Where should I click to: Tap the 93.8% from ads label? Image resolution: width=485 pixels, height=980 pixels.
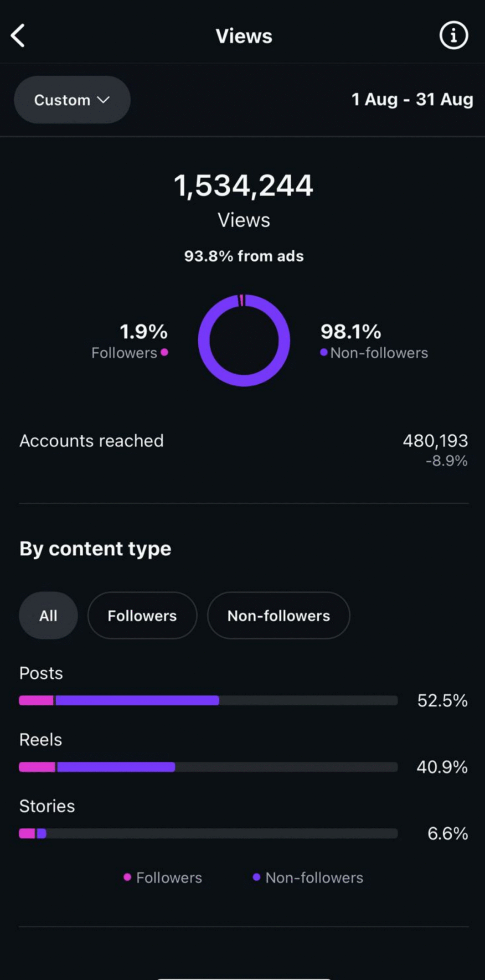coord(243,256)
